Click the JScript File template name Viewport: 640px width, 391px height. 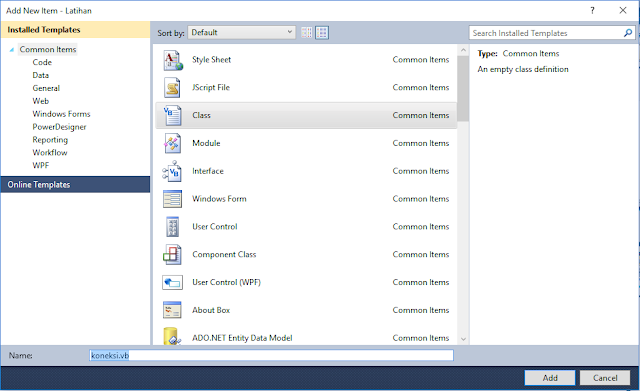(211, 87)
